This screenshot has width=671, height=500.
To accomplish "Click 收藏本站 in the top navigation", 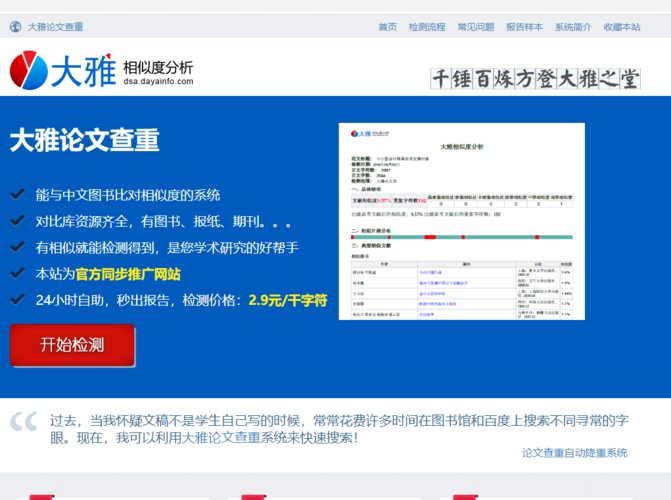I will 622,27.
